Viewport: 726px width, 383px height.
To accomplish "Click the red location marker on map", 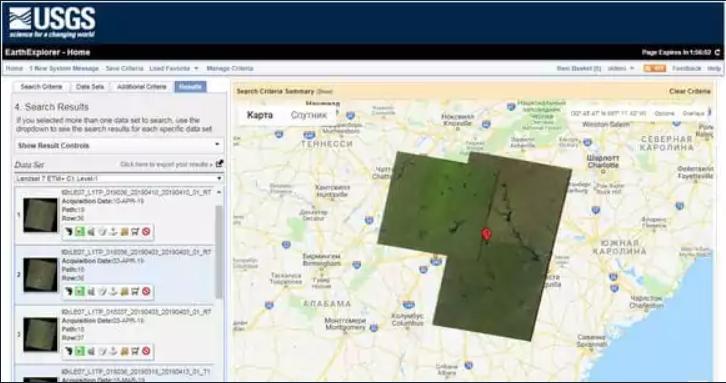I will click(x=486, y=234).
